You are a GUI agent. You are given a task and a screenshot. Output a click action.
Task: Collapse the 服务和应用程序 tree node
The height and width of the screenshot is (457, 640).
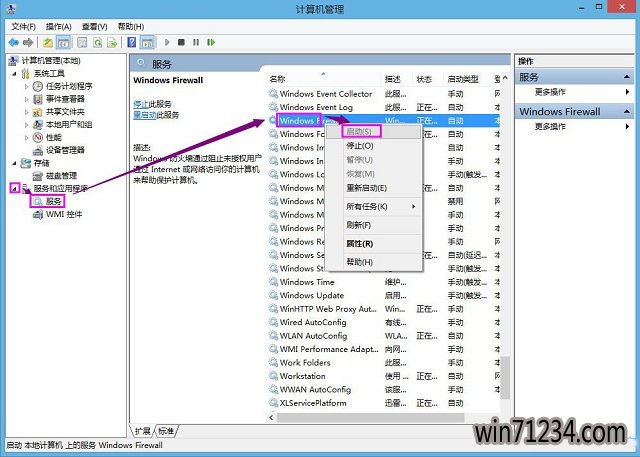[x=15, y=189]
